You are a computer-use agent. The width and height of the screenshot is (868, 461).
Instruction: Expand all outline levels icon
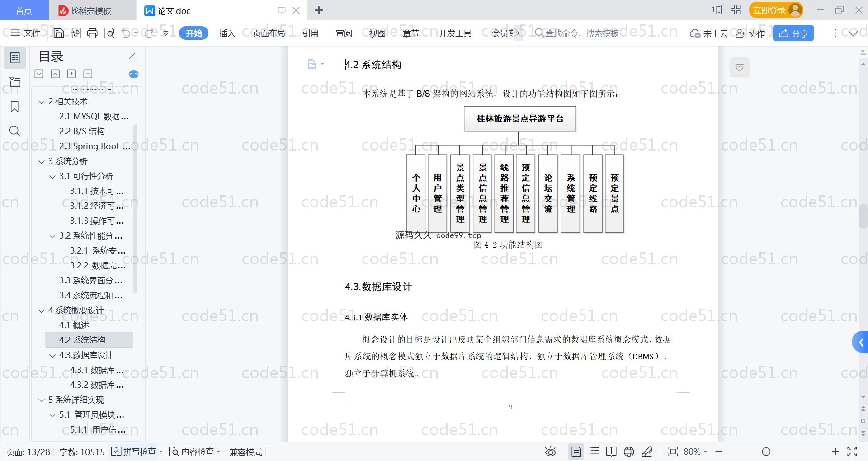click(39, 74)
